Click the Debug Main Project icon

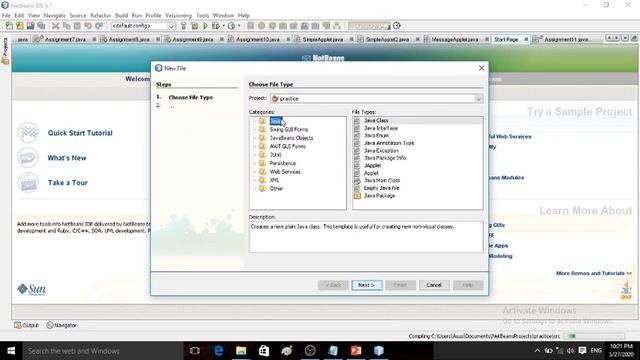tap(216, 26)
